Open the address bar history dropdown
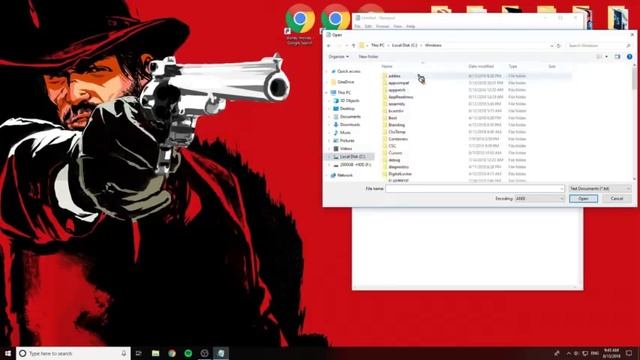The image size is (640, 360). click(x=552, y=46)
